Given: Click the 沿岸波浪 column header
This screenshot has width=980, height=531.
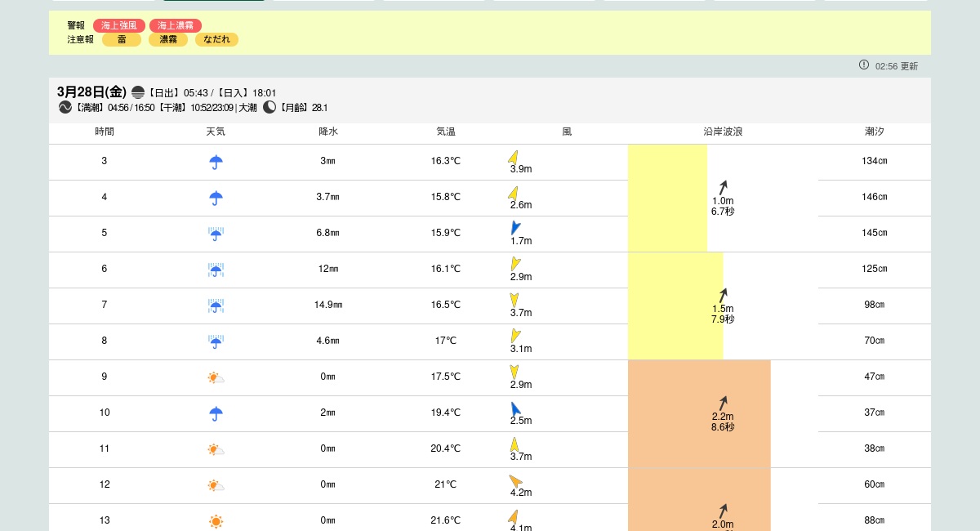Looking at the screenshot, I should pyautogui.click(x=723, y=132).
